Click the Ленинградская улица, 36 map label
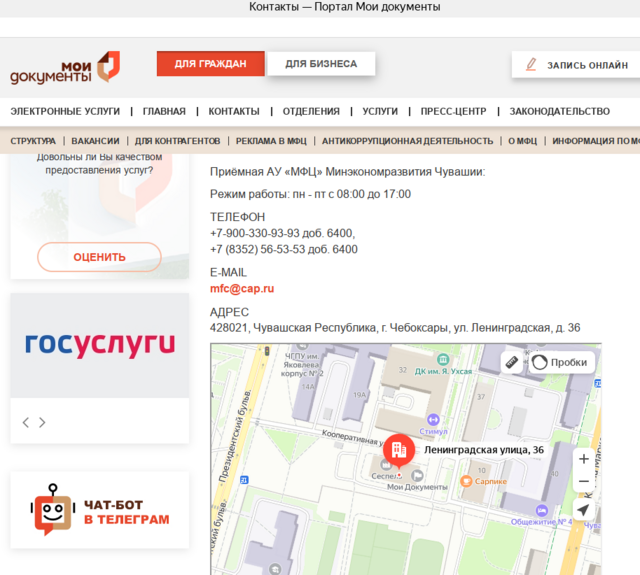The width and height of the screenshot is (640, 575). point(484,450)
